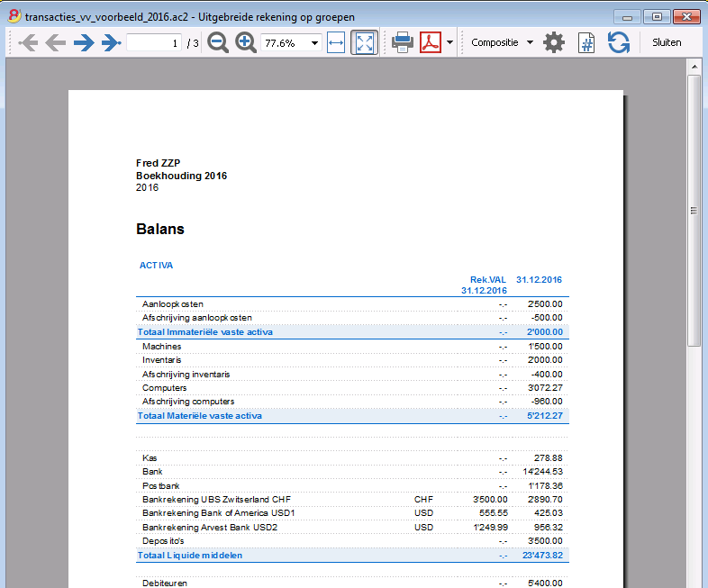Click the 5'212.27 total amount

click(x=545, y=416)
